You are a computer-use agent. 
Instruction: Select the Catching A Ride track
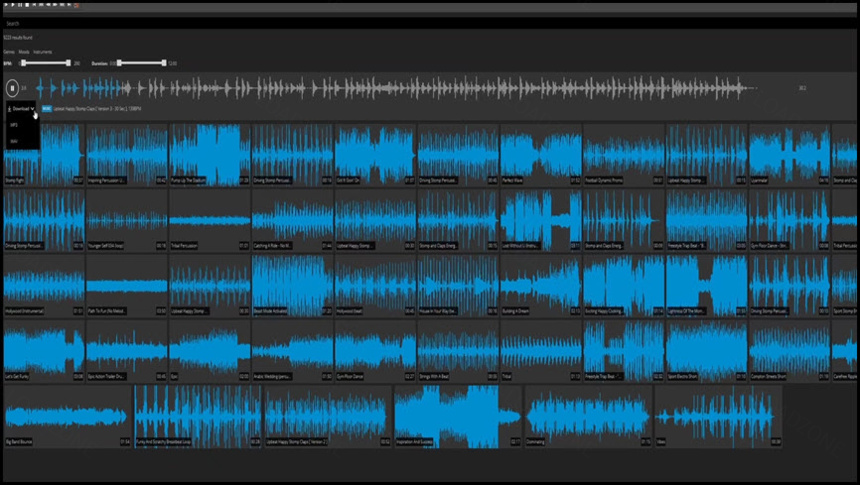[292, 220]
